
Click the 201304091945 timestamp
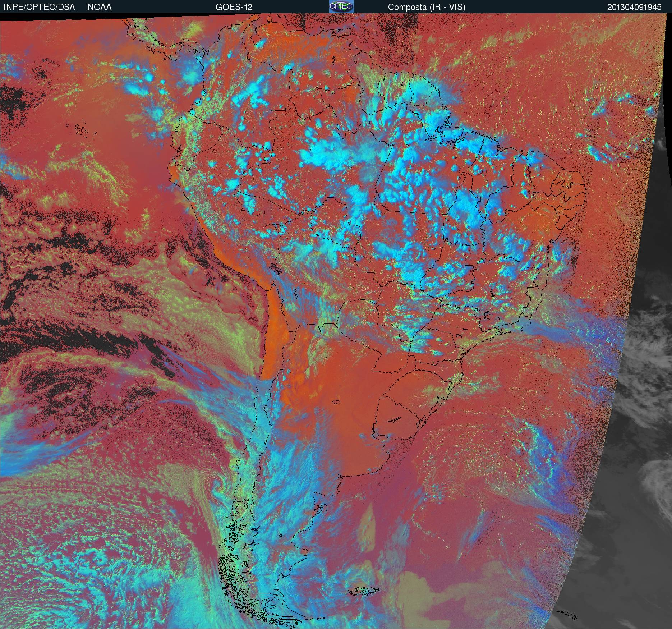[634, 7]
